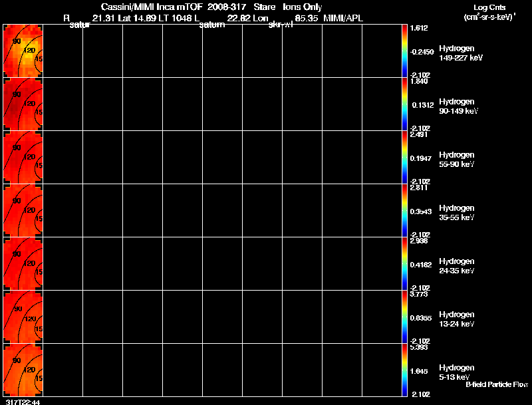Click the 'LT 1048' header value
The height and width of the screenshot is (405, 532).
[176, 19]
